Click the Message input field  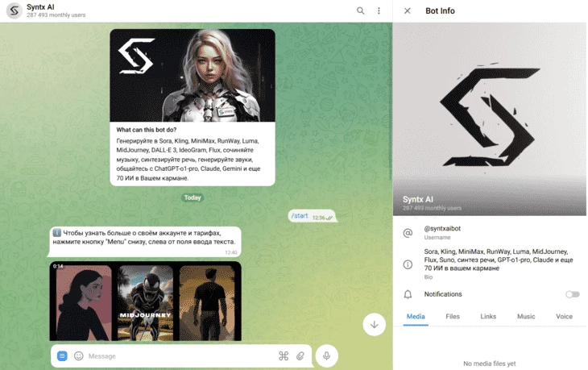point(180,355)
